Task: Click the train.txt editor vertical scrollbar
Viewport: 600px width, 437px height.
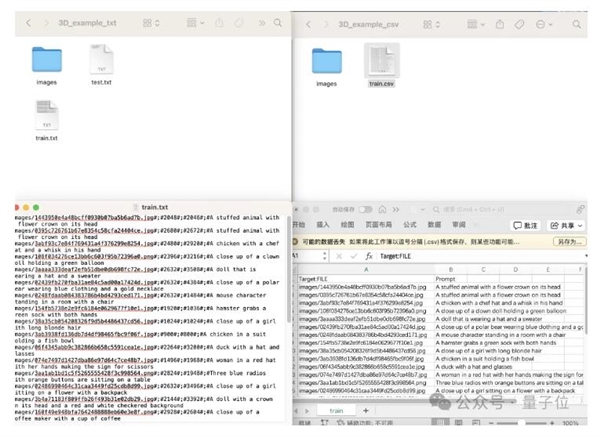Action: coord(289,270)
